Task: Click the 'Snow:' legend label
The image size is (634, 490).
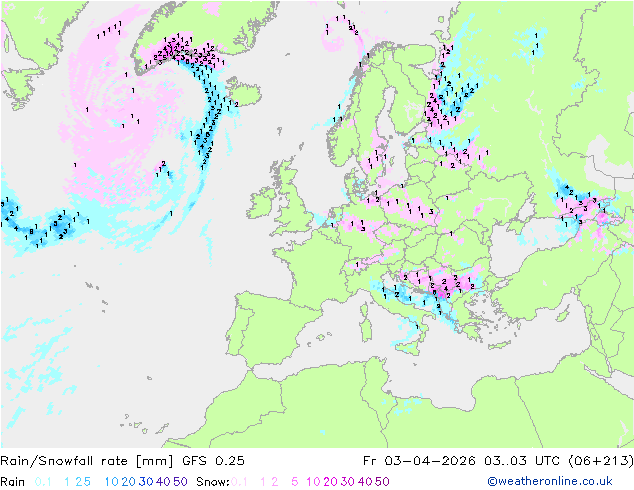Action: (x=213, y=482)
